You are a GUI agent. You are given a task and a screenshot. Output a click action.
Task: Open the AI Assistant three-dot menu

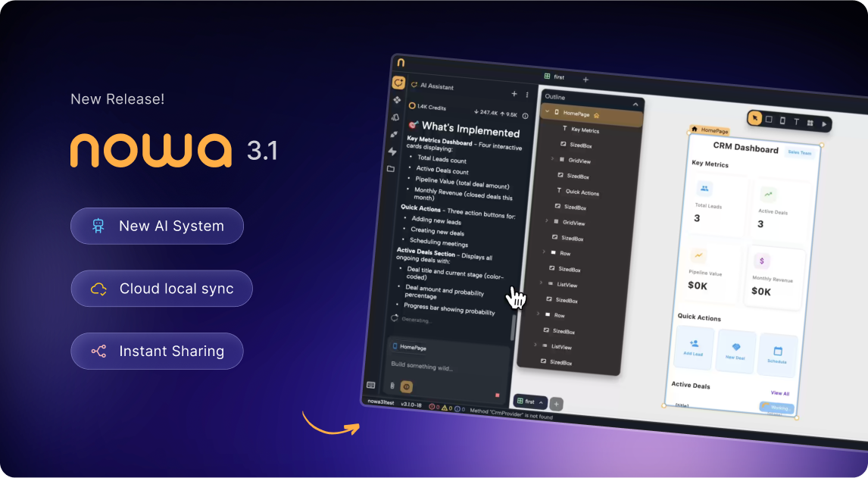[x=527, y=95]
